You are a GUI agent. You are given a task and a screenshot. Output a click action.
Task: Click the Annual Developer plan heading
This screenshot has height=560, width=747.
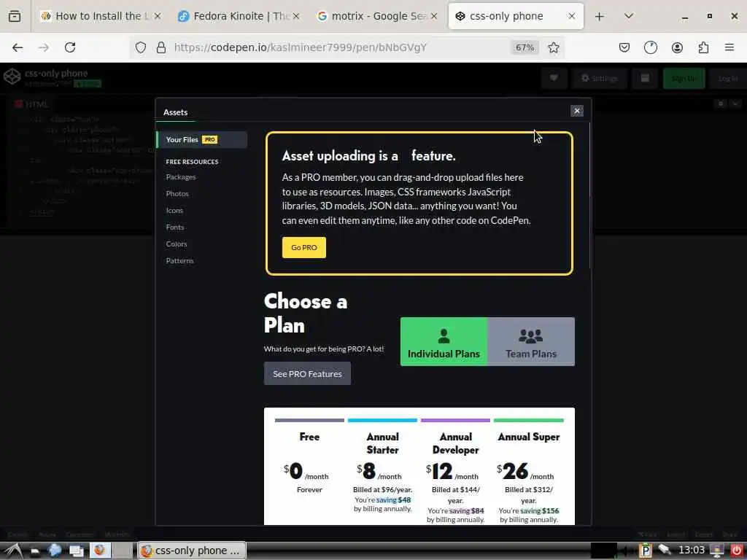point(455,443)
